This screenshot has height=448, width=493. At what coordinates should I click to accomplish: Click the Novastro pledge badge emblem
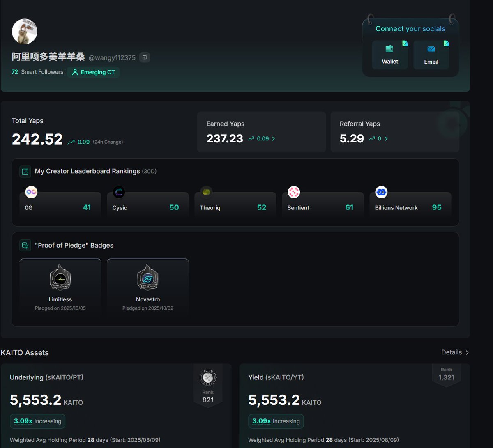point(147,278)
